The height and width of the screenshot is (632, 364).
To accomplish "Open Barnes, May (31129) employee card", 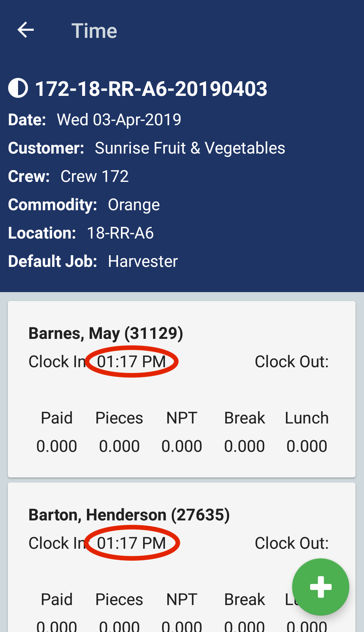I will (x=106, y=333).
